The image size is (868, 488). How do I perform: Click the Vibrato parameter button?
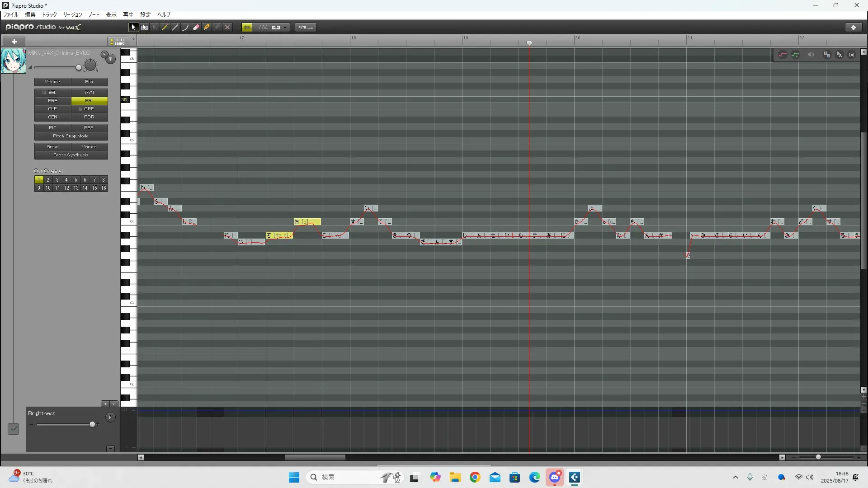click(89, 147)
